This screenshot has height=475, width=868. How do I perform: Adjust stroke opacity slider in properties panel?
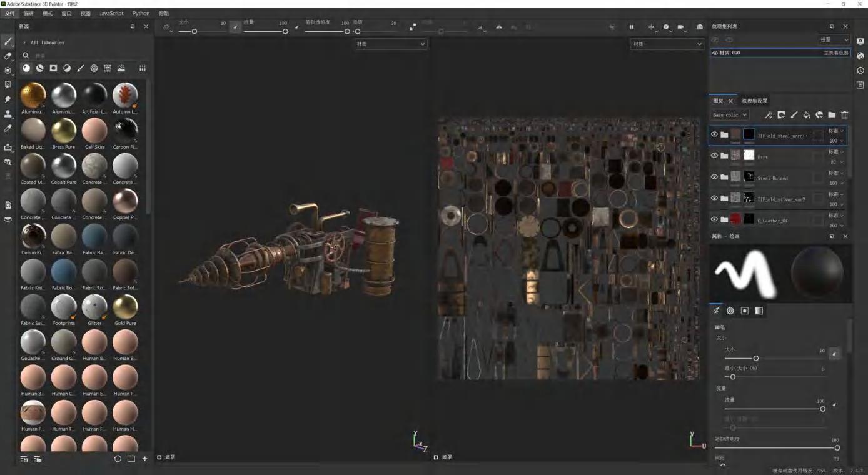pyautogui.click(x=776, y=447)
